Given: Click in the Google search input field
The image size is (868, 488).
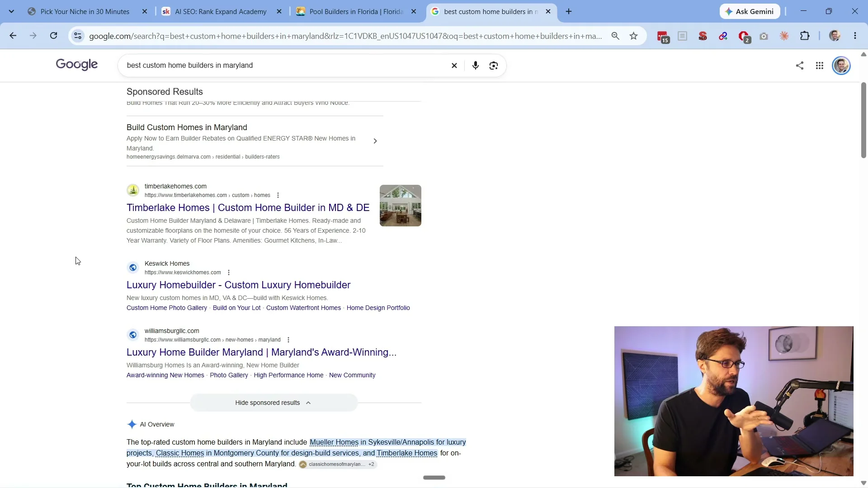Looking at the screenshot, I should 285,66.
